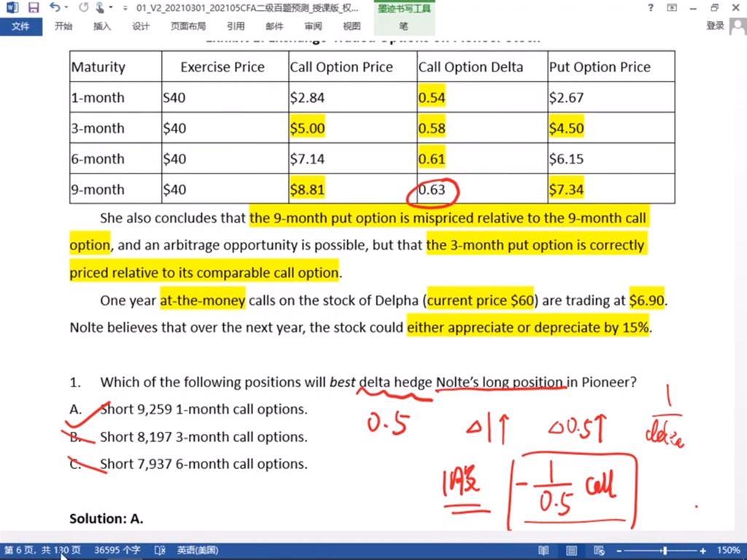Click 登录 to sign in
This screenshot has width=747, height=560.
(x=715, y=26)
